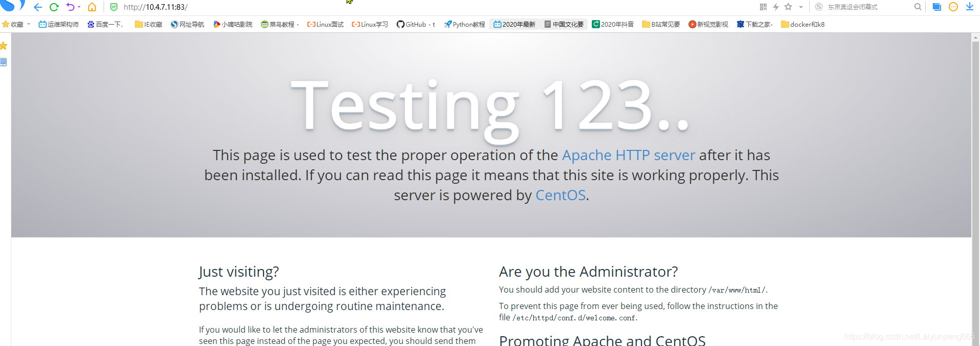Image resolution: width=980 pixels, height=346 pixels.
Task: Bookmark this page with the star icon
Action: [789, 7]
